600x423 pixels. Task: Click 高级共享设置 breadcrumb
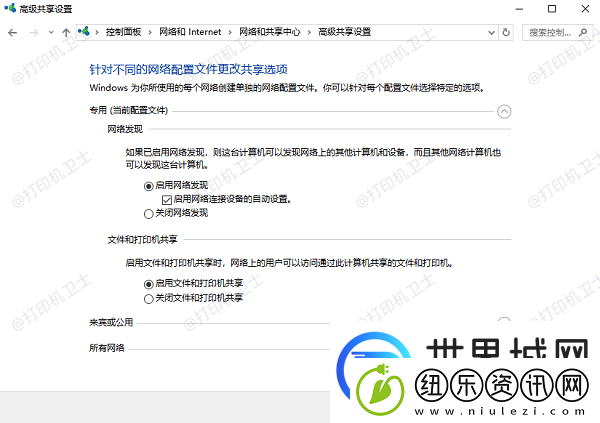click(x=344, y=32)
